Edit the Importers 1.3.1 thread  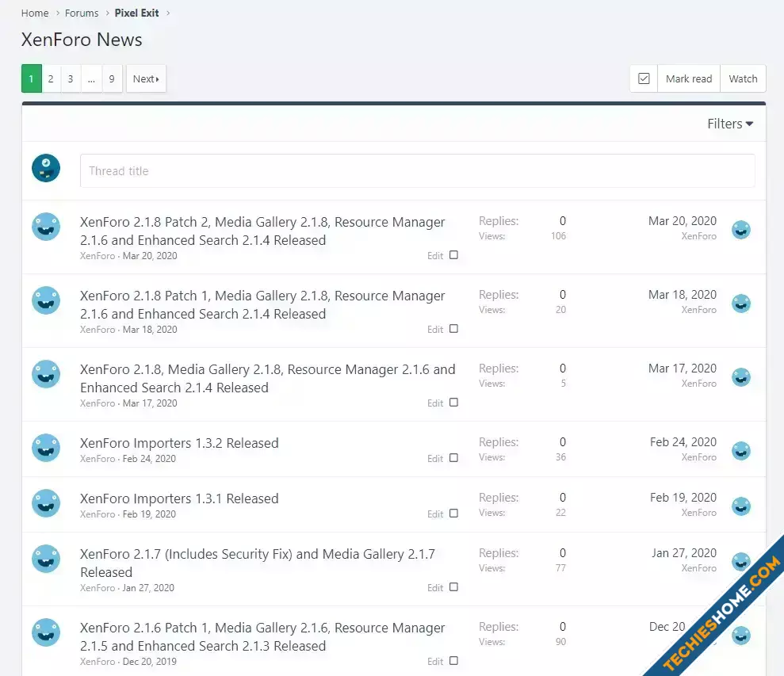click(435, 514)
